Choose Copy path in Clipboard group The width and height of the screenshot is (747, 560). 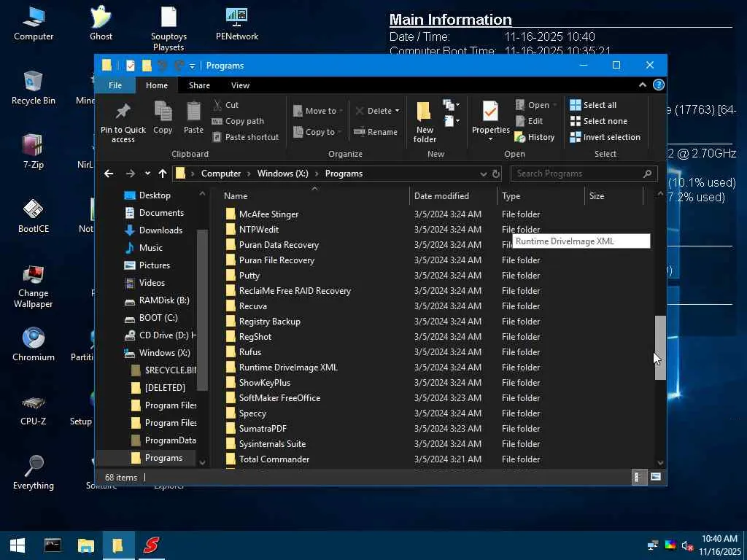238,121
